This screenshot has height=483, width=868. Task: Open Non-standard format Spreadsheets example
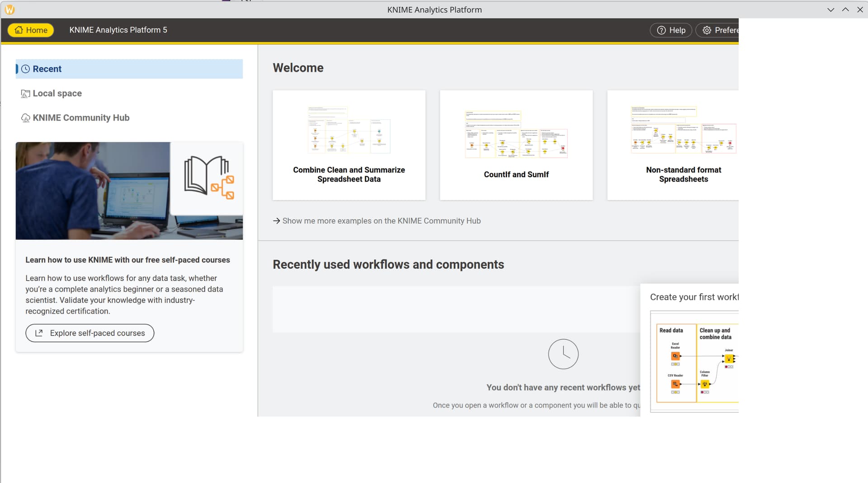tap(673, 145)
